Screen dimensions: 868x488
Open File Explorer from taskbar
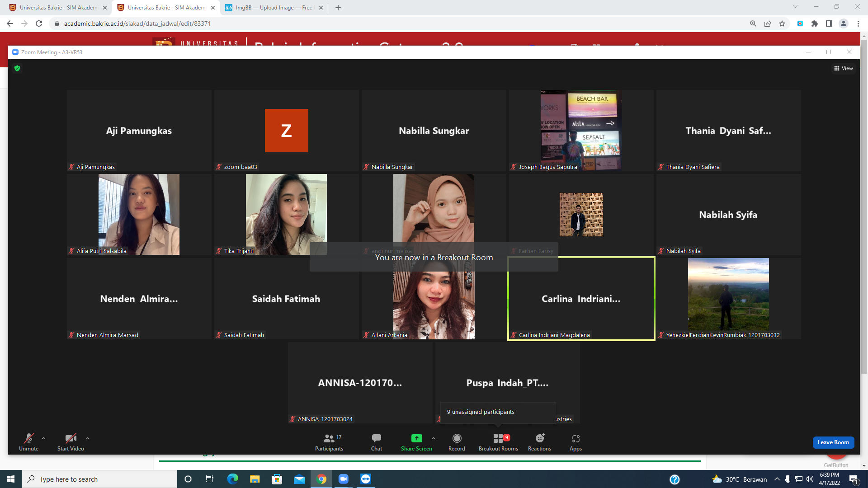[x=255, y=479]
